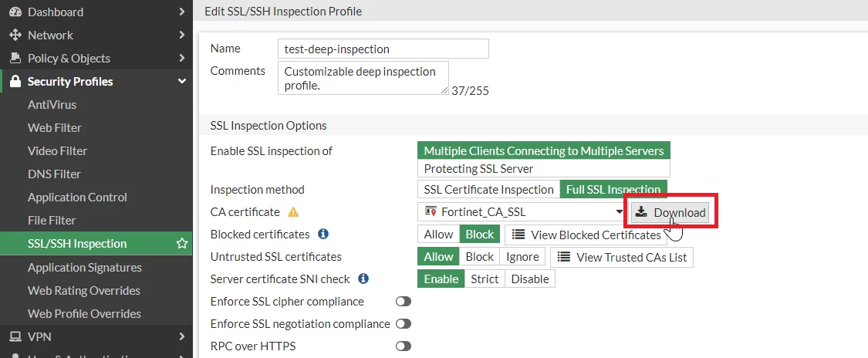Click View Blocked Certificates button
868x358 pixels.
[x=586, y=235]
